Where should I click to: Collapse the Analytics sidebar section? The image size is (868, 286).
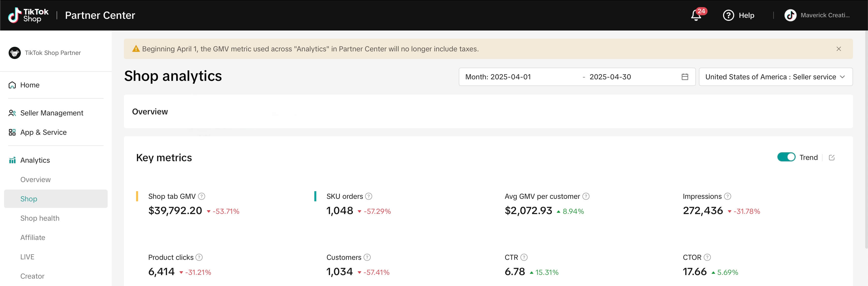coord(35,160)
